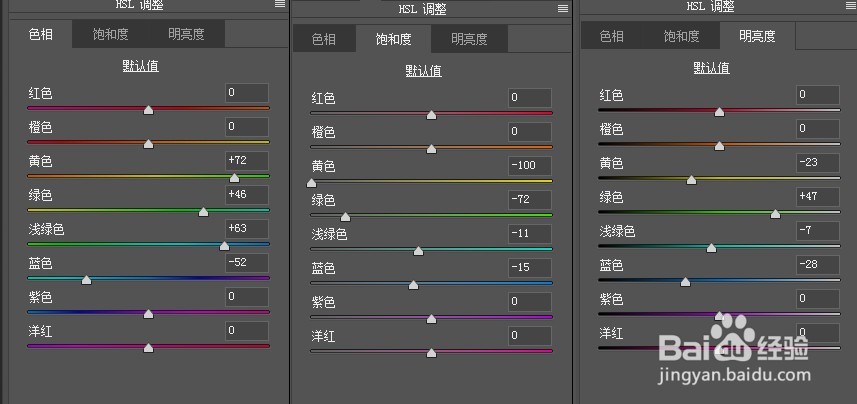857x404 pixels.
Task: Click the 浅绿色 luminance slider handle at -7
Action: (711, 248)
